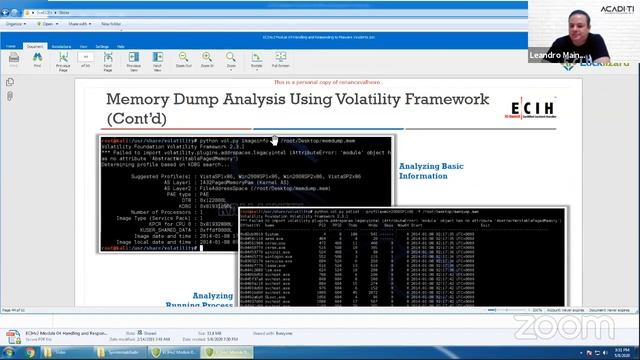The width and height of the screenshot is (640, 360).
Task: Click the secure PDF file icon in details pane
Action: click(x=13, y=337)
